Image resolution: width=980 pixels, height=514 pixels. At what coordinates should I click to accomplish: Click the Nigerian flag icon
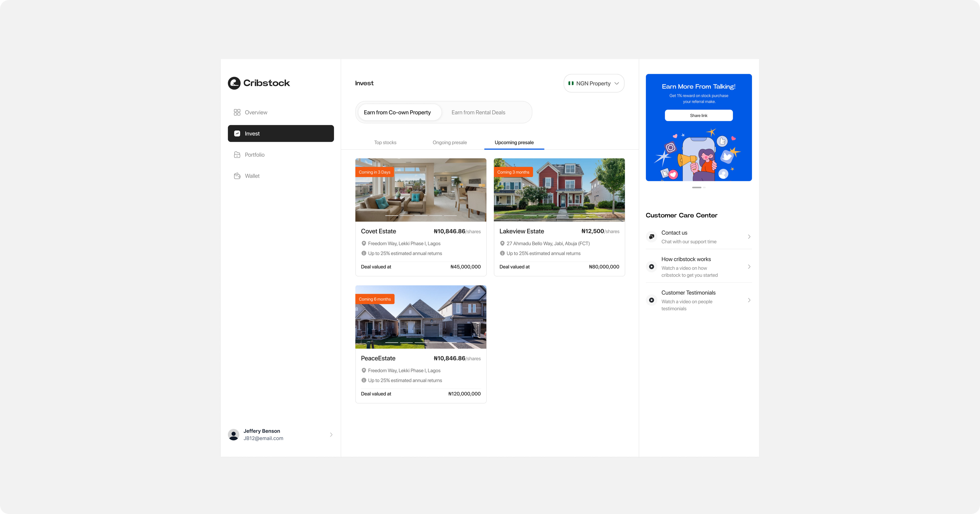(571, 83)
